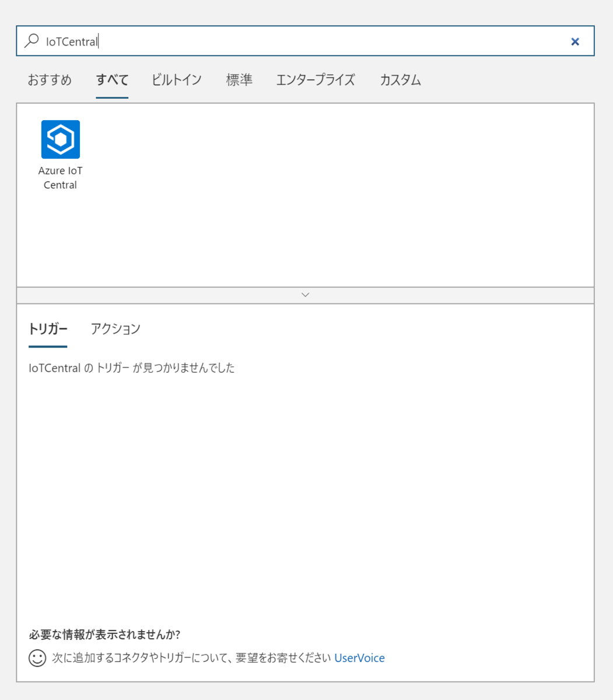Click the Azure IoT Central label text
Viewport: 613px width, 700px height.
click(61, 178)
